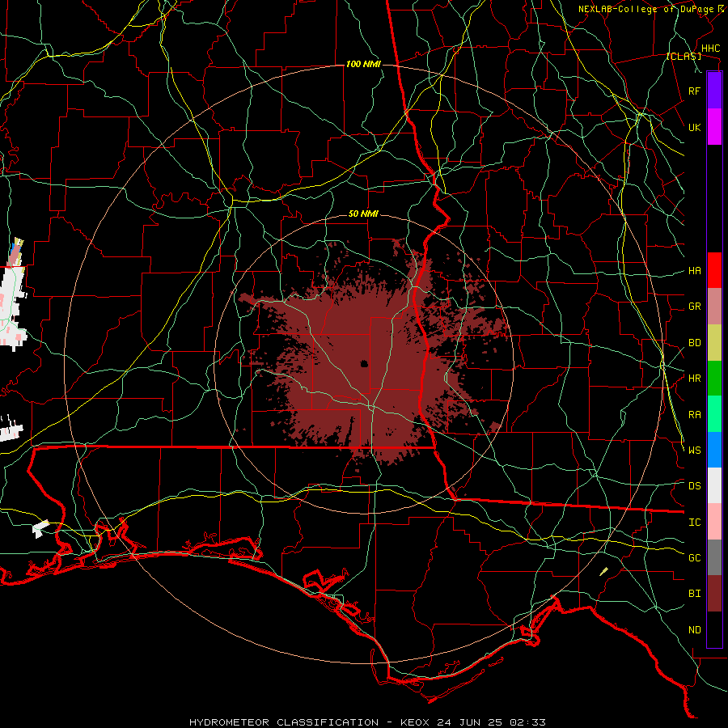Click the black radar site dot at center
Image resolution: width=728 pixels, height=728 pixels.
pyautogui.click(x=364, y=363)
